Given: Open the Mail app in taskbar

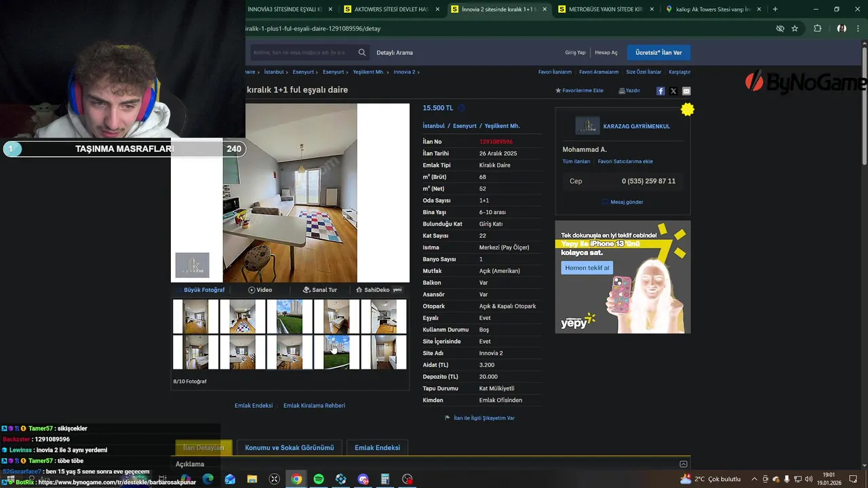Looking at the screenshot, I should click(x=230, y=479).
